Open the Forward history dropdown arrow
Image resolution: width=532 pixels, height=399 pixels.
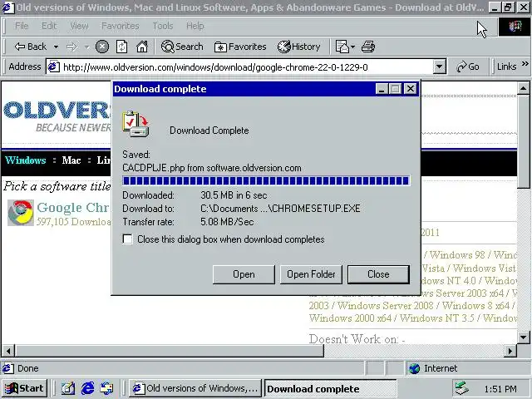86,47
